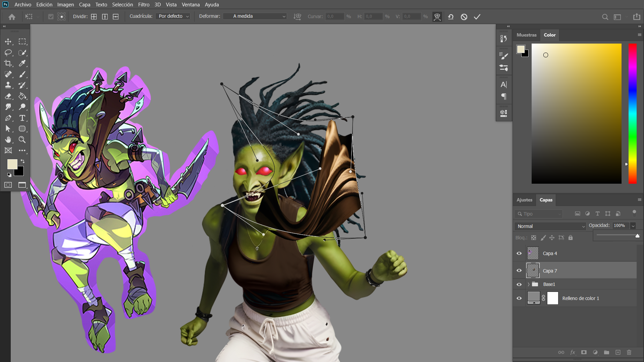
Task: Open the Filtro menu
Action: coord(144,5)
